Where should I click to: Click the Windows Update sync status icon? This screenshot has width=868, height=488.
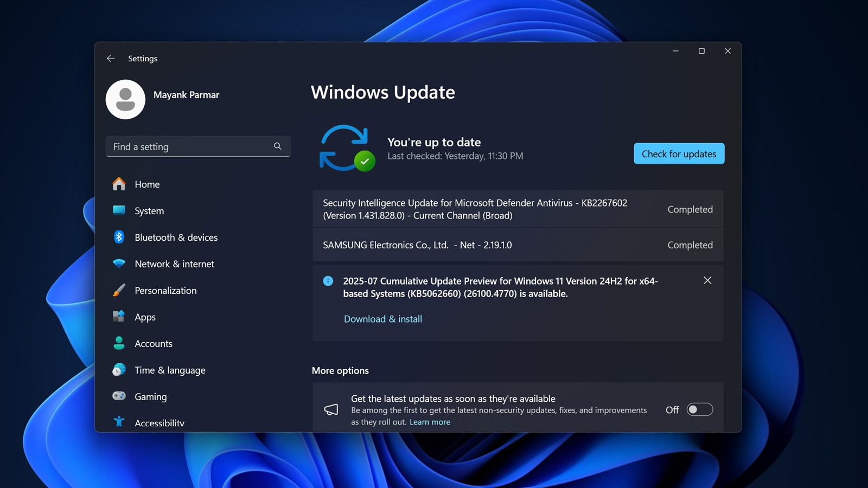(347, 149)
